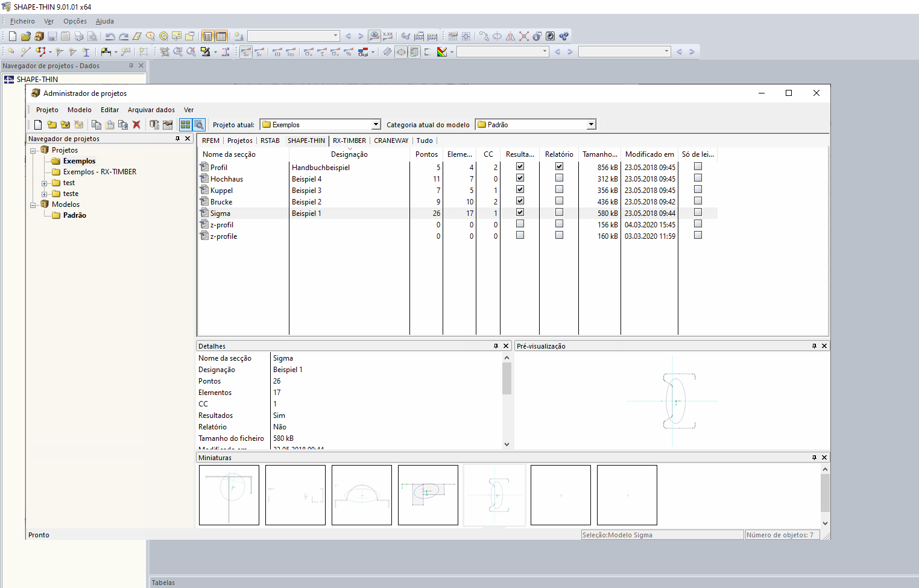919x588 pixels.
Task: Toggle Relatório checkbox for Sigma row
Action: tap(559, 212)
